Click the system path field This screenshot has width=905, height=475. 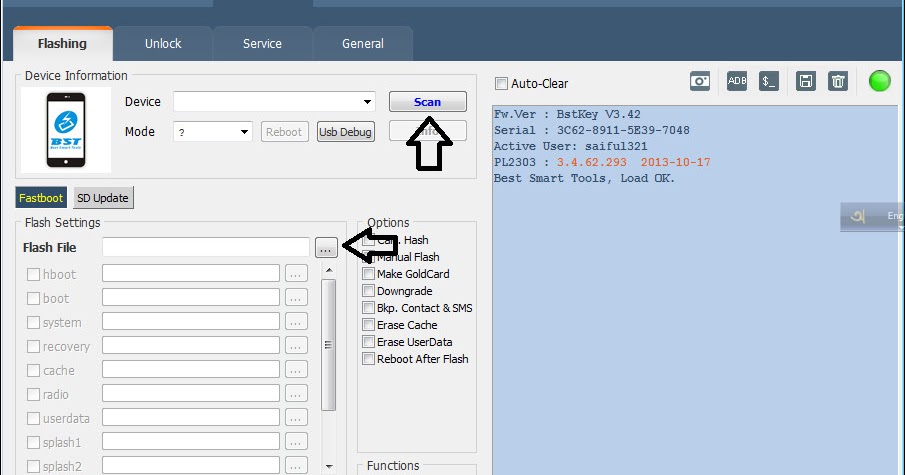click(x=191, y=321)
